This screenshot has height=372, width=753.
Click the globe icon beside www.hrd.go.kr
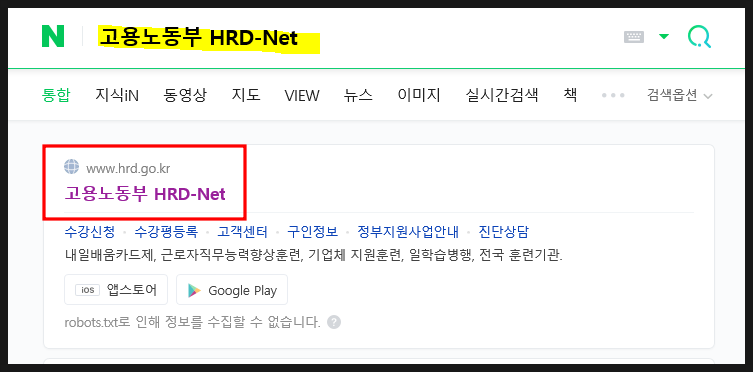(x=72, y=168)
